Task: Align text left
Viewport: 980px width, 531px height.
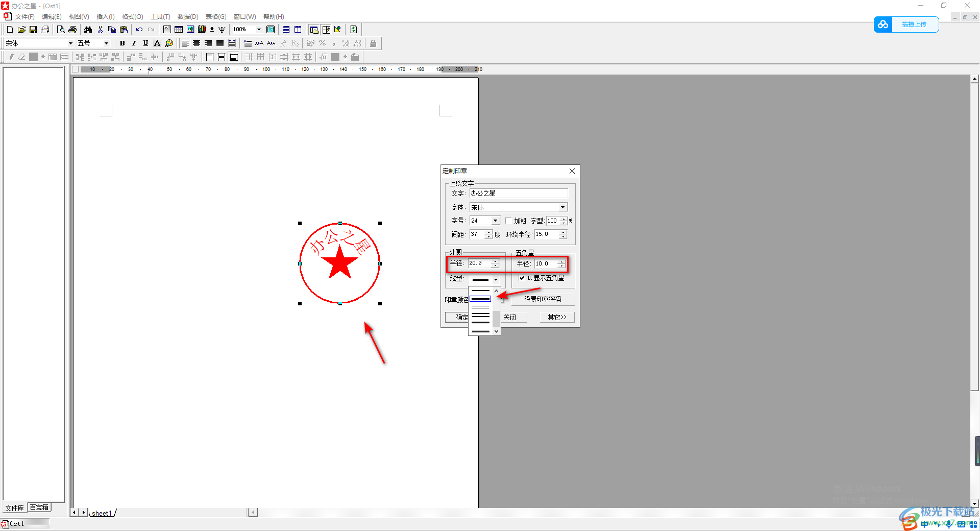Action: point(185,43)
